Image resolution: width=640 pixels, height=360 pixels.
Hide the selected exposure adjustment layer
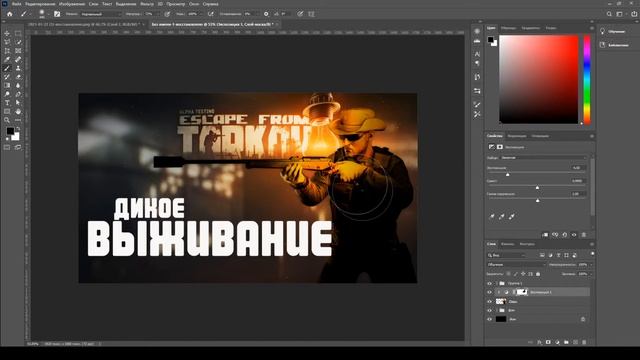pyautogui.click(x=489, y=292)
